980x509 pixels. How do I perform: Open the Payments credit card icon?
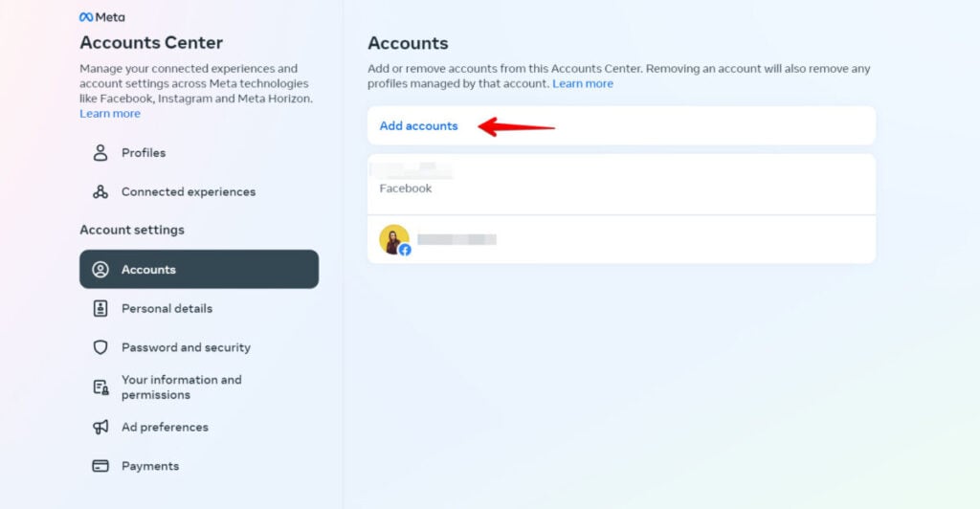(x=100, y=466)
